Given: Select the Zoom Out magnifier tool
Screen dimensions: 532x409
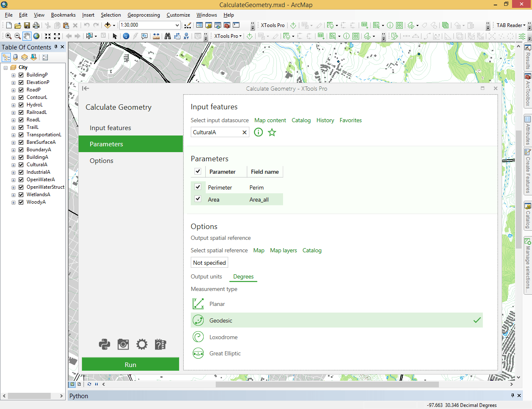Looking at the screenshot, I should (x=17, y=36).
